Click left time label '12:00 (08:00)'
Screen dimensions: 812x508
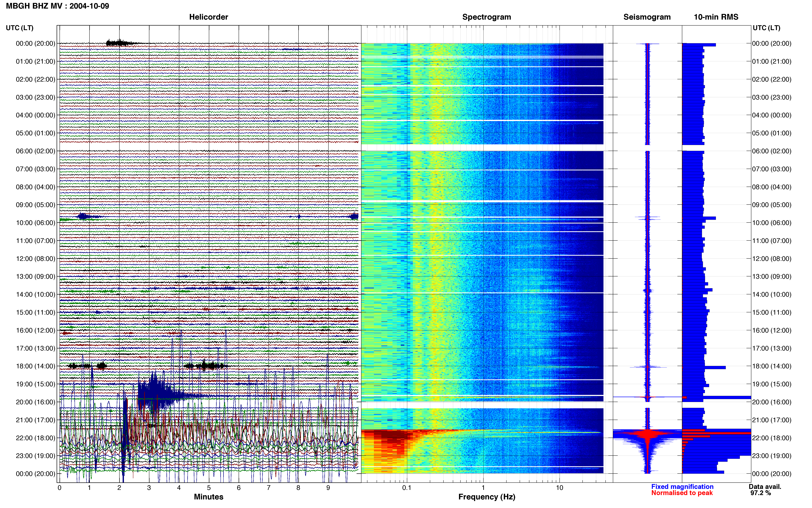coord(36,259)
